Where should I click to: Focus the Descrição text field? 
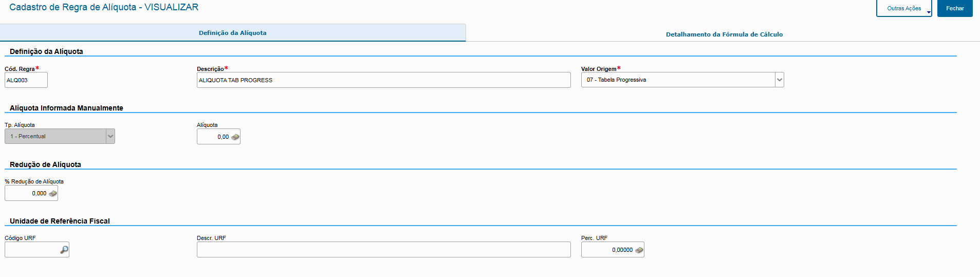tap(383, 80)
